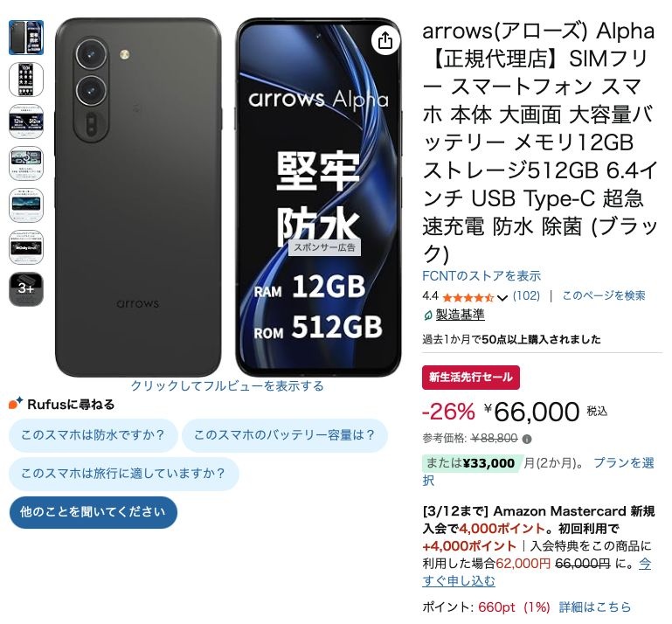Select the fourth product thumbnail

point(26,163)
